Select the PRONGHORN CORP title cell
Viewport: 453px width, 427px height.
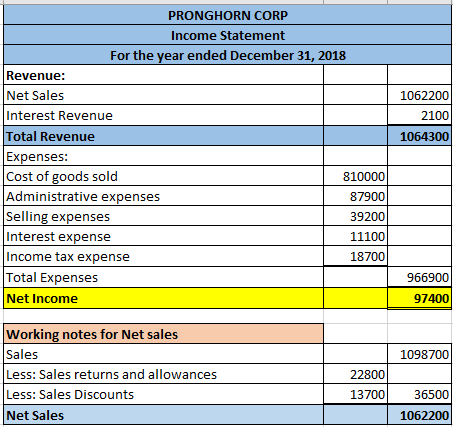point(227,15)
